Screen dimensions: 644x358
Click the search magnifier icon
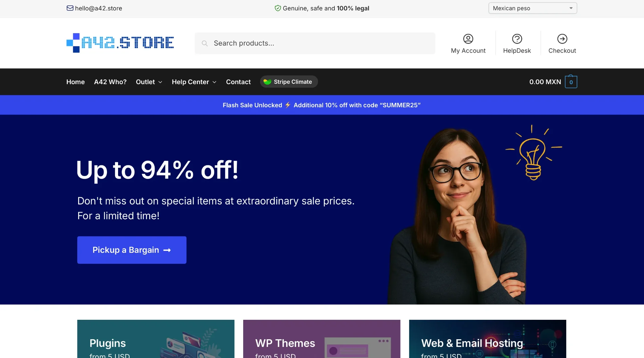[205, 43]
